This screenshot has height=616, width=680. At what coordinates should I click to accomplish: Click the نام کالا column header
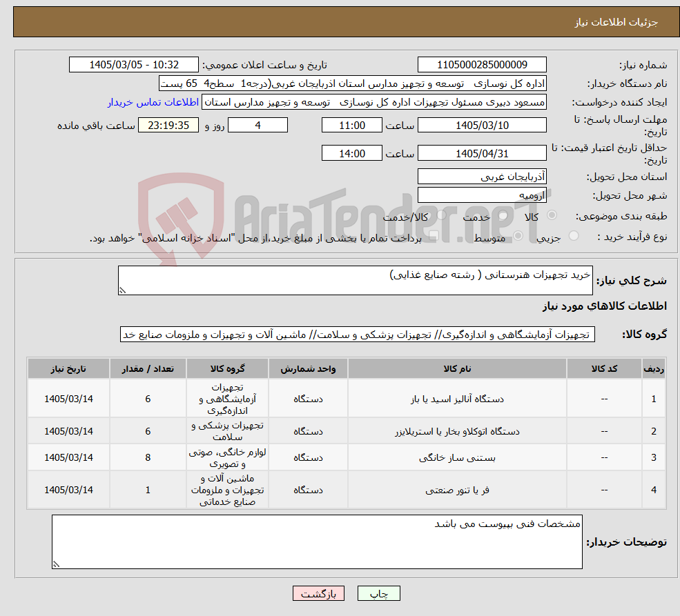tap(457, 368)
